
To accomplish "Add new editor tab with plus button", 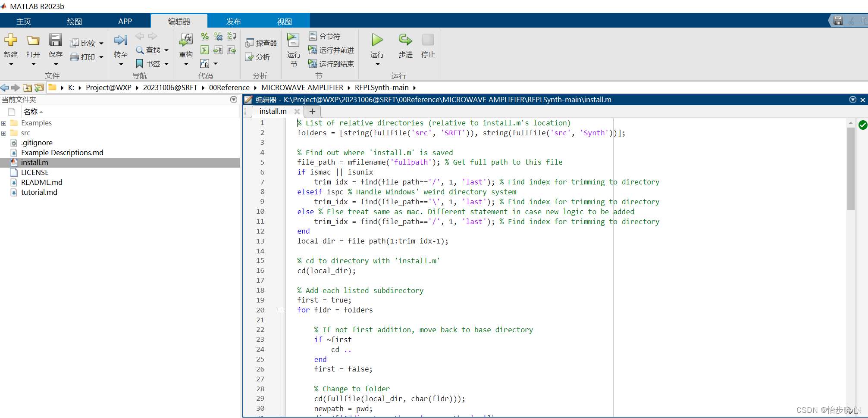I will coord(312,112).
